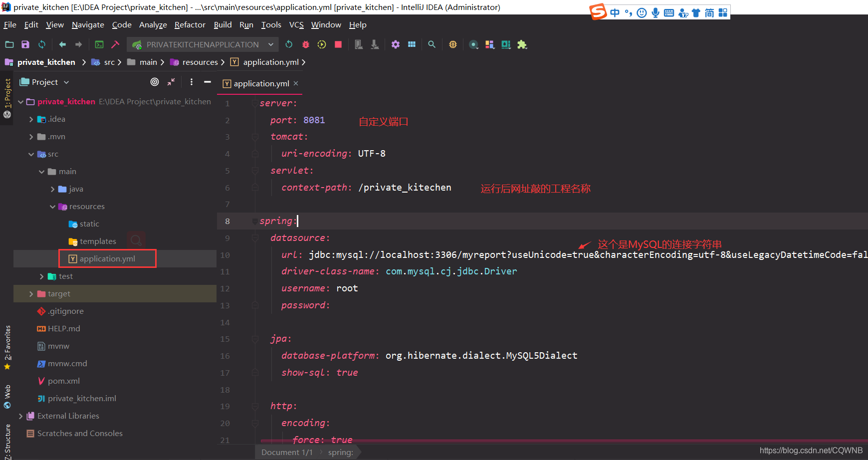Select application.yml in project tree
The height and width of the screenshot is (460, 868).
point(107,258)
